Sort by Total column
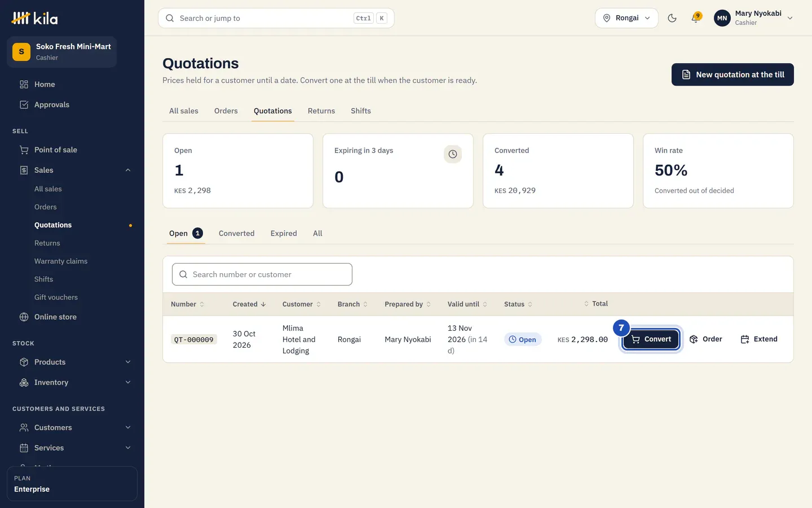The height and width of the screenshot is (508, 812). (x=595, y=304)
